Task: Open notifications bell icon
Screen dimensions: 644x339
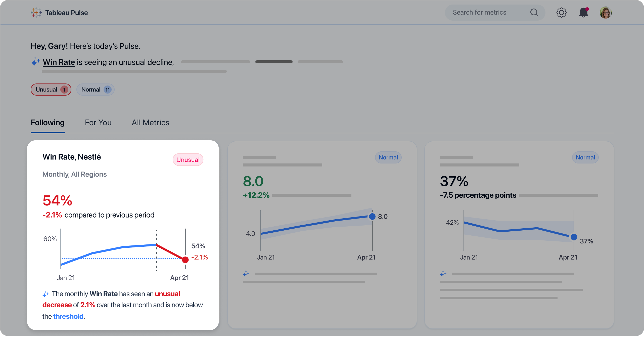Action: click(x=583, y=13)
